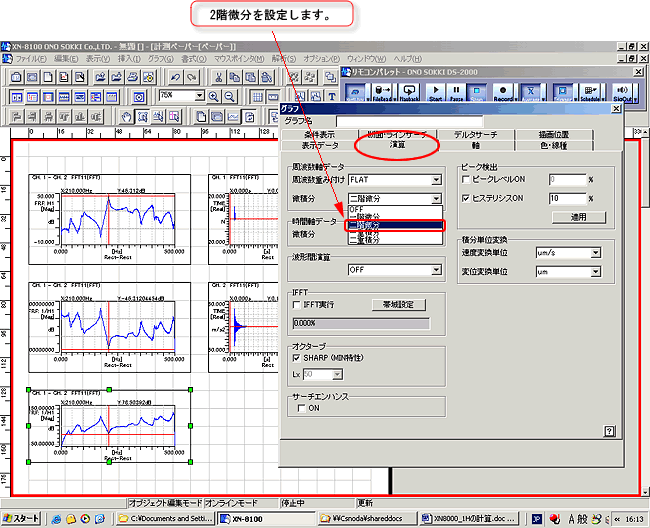Select the top-left FRF H1 graph
Image resolution: width=650 pixels, height=528 pixels.
click(x=109, y=219)
